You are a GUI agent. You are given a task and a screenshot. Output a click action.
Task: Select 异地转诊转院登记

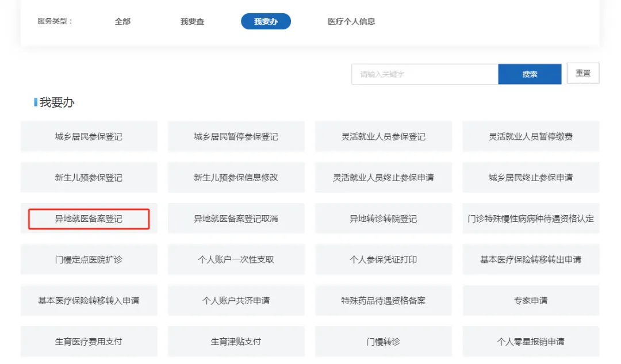pyautogui.click(x=383, y=219)
